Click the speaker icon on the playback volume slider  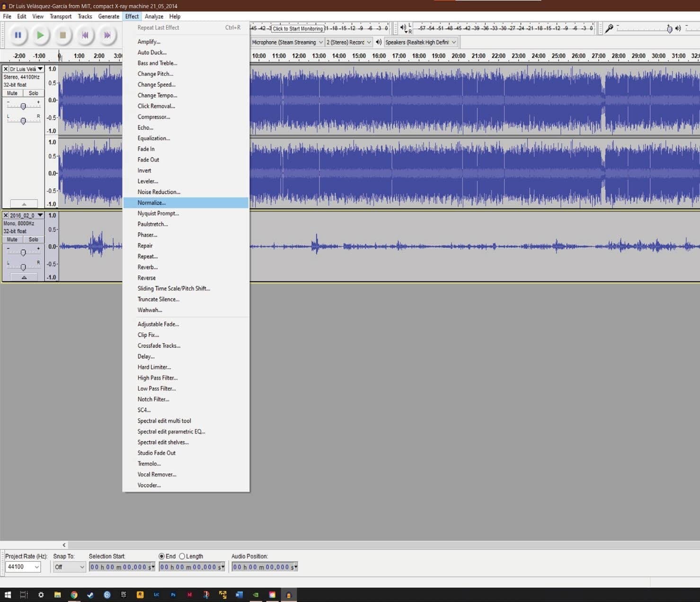pyautogui.click(x=678, y=28)
